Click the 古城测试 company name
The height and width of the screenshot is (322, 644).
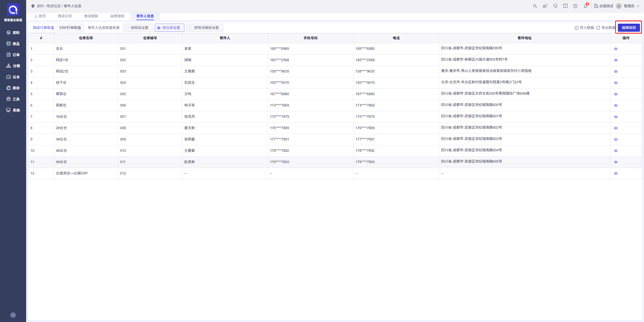[606, 6]
